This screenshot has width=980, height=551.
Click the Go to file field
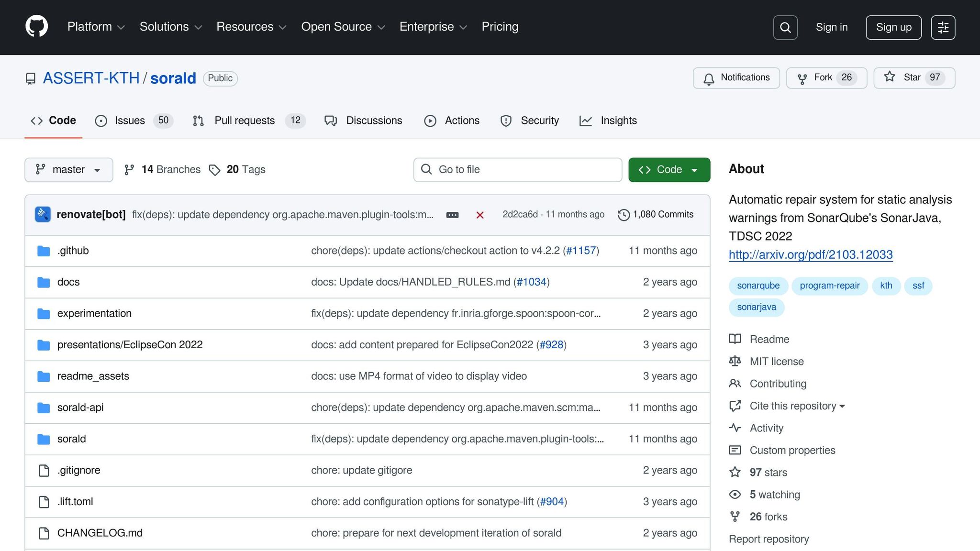click(x=518, y=170)
